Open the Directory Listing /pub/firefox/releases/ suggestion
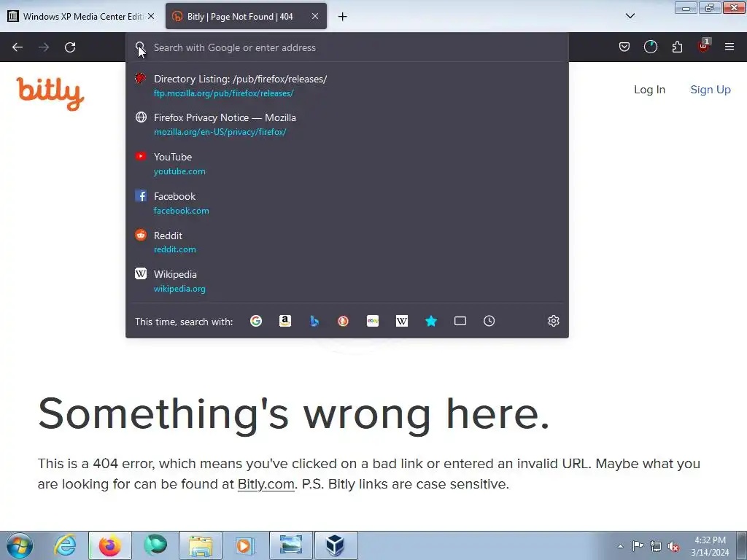The image size is (747, 560). tap(347, 86)
